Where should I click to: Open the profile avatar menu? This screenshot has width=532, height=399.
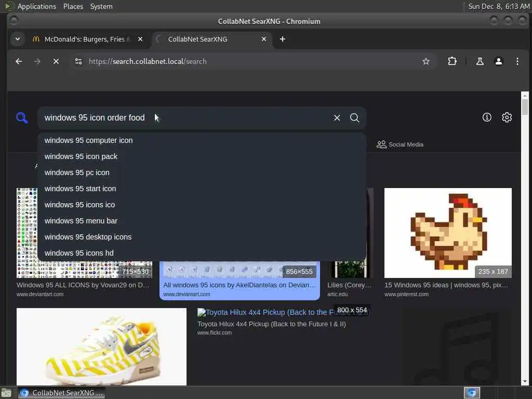[499, 61]
